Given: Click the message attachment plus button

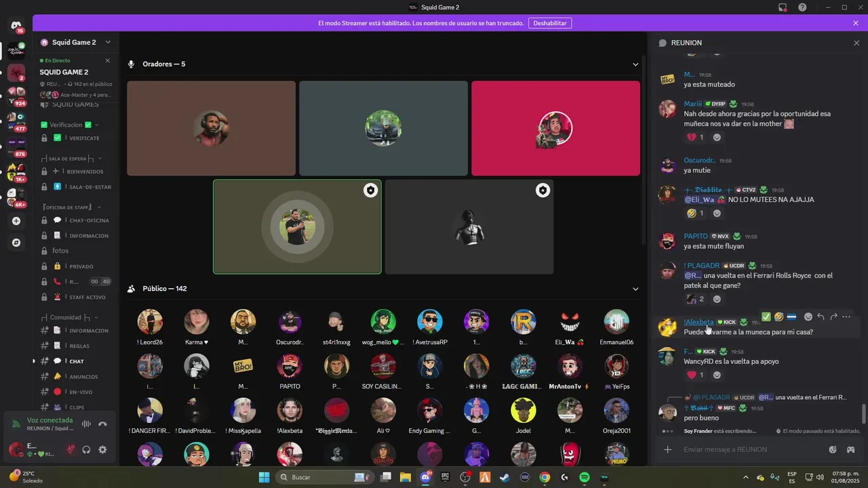Looking at the screenshot, I should click(x=667, y=449).
